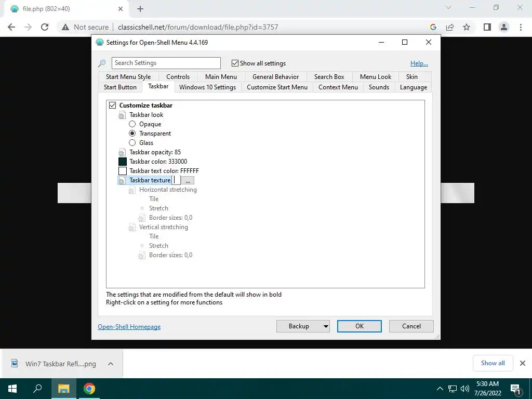Image resolution: width=532 pixels, height=399 pixels.
Task: Click the Google icon in address bar
Action: tap(433, 27)
